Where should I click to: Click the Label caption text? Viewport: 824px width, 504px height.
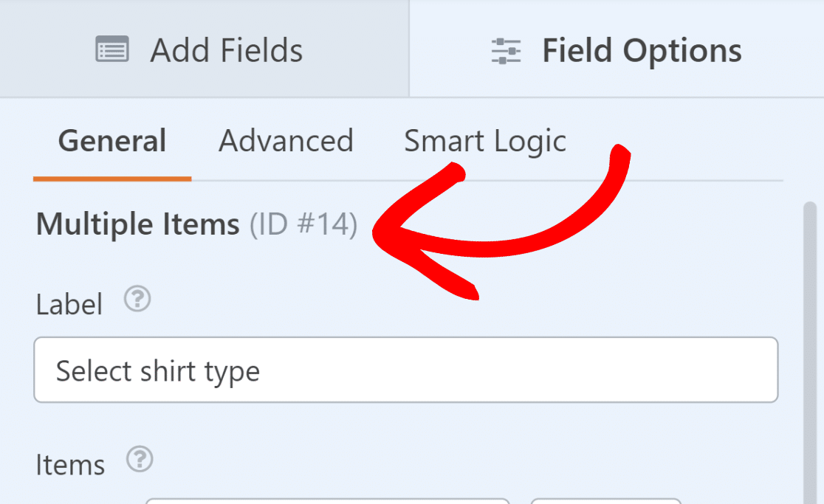point(69,305)
